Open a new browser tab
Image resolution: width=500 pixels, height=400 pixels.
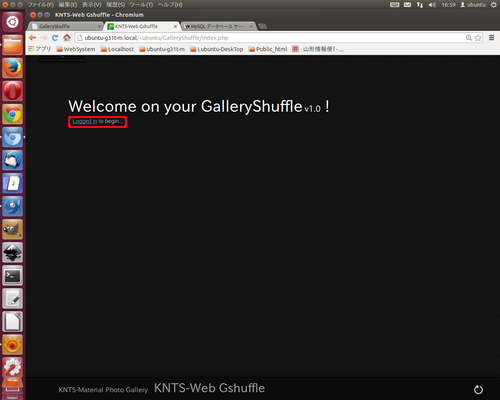point(263,26)
